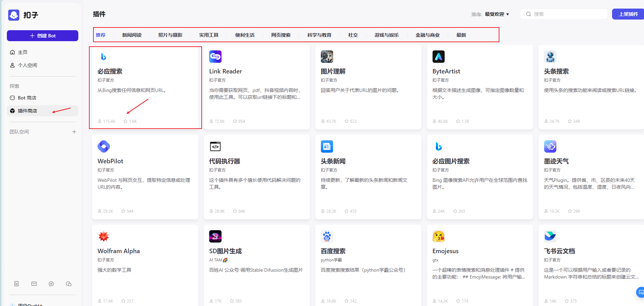Open 个人空间 in sidebar
The width and height of the screenshot is (644, 306).
[x=43, y=65]
